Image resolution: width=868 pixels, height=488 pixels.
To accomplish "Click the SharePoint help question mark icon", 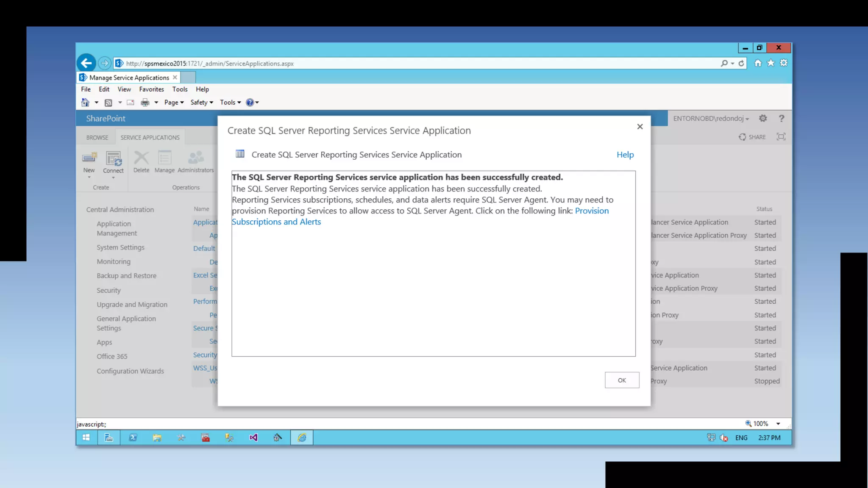I will point(782,119).
